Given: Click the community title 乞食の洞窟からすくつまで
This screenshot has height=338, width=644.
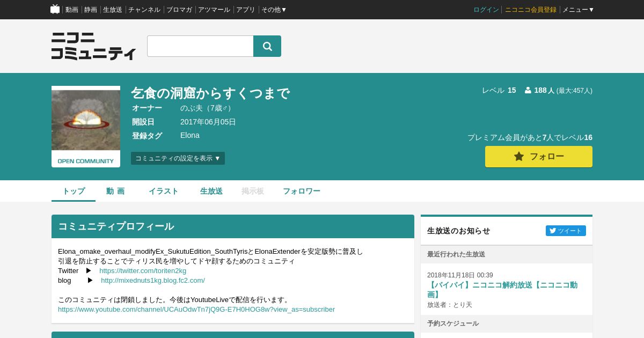Looking at the screenshot, I should pyautogui.click(x=210, y=93).
